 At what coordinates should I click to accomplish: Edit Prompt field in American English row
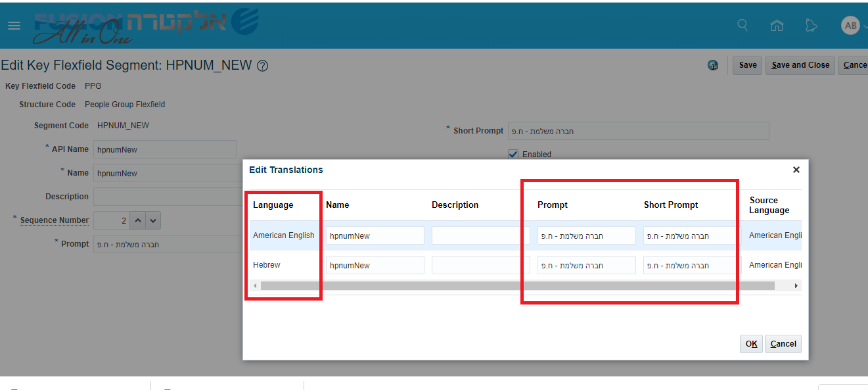586,235
